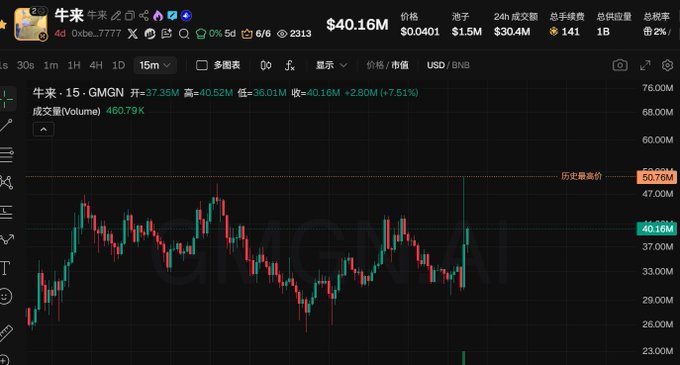Select the 1H timeframe
The image size is (680, 365).
pyautogui.click(x=74, y=65)
